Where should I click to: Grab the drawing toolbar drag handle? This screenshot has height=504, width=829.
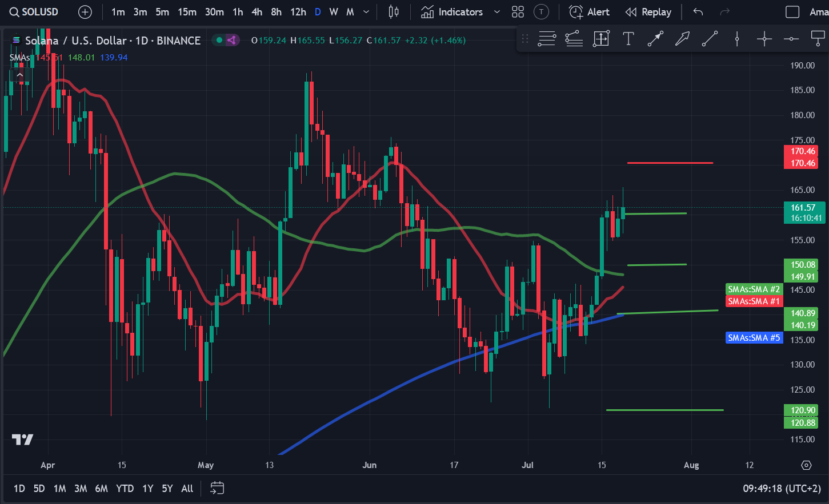pos(525,39)
